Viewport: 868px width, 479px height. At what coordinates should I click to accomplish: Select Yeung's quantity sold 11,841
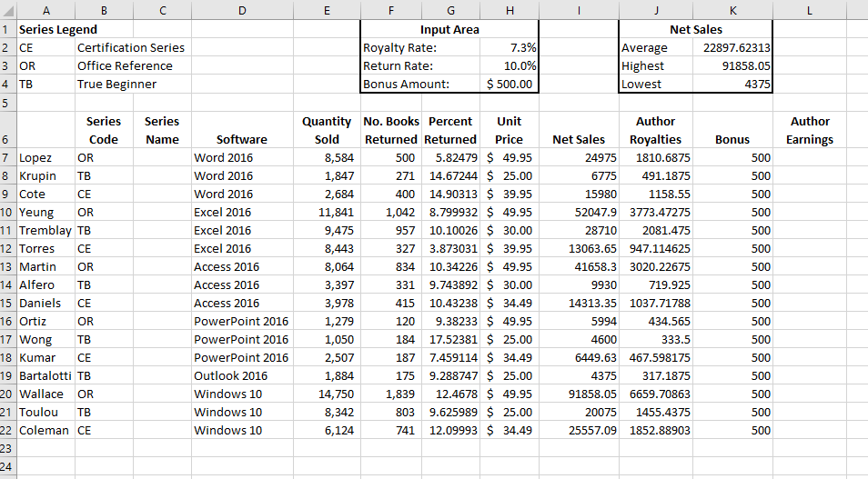[327, 212]
